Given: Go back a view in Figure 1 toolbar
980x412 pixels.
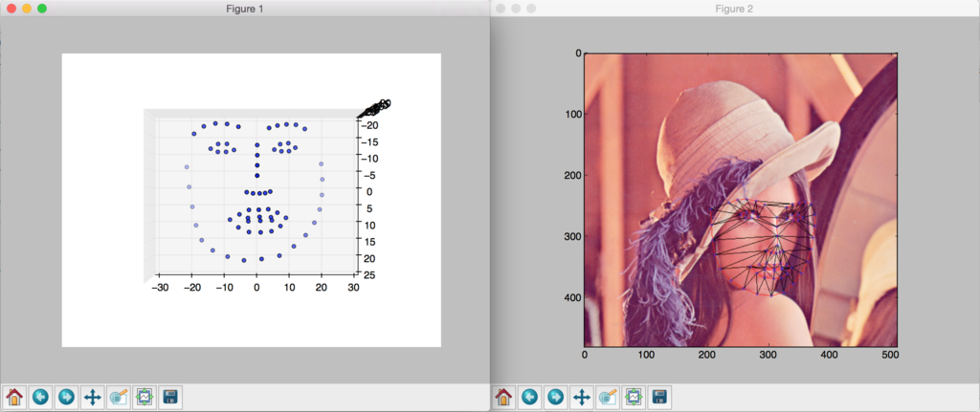Looking at the screenshot, I should [x=40, y=397].
